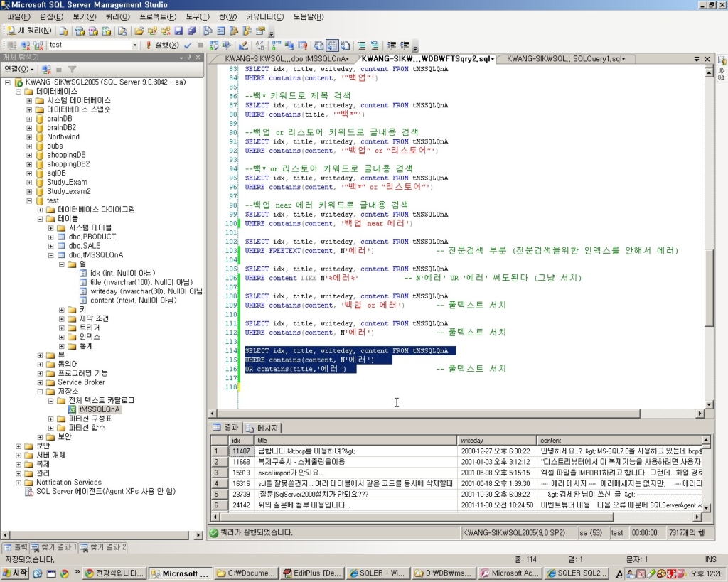
Task: Switch to the EditPlus taskbar button
Action: pyautogui.click(x=311, y=573)
